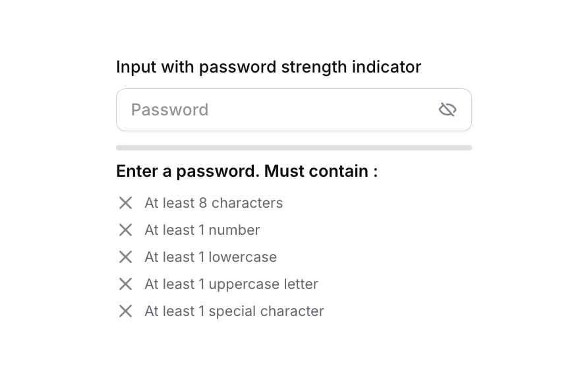The width and height of the screenshot is (588, 376).
Task: Click the password strength indicator bar
Action: pyautogui.click(x=293, y=148)
